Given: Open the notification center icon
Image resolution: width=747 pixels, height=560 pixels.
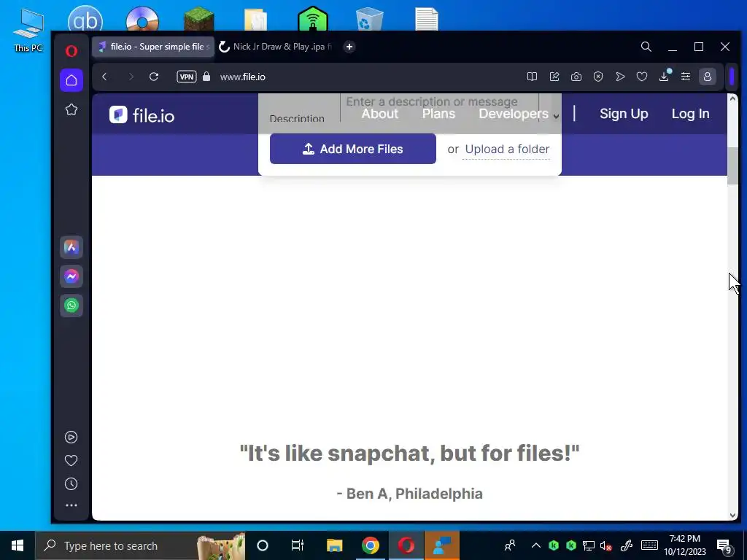Looking at the screenshot, I should (x=724, y=546).
